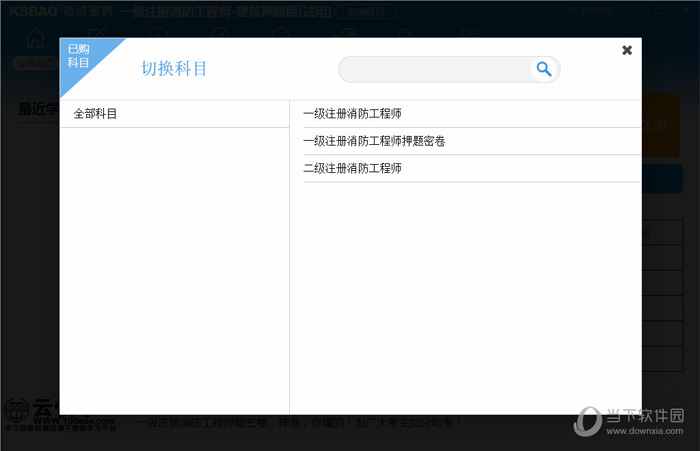Click the blue 已购科目 corner badge
This screenshot has width=700, height=451.
click(80, 58)
